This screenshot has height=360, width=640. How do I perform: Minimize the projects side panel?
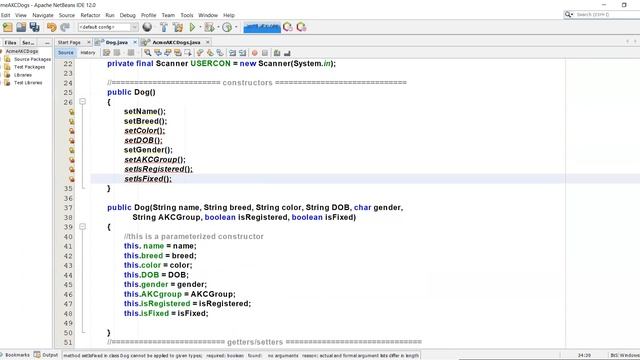tap(47, 42)
